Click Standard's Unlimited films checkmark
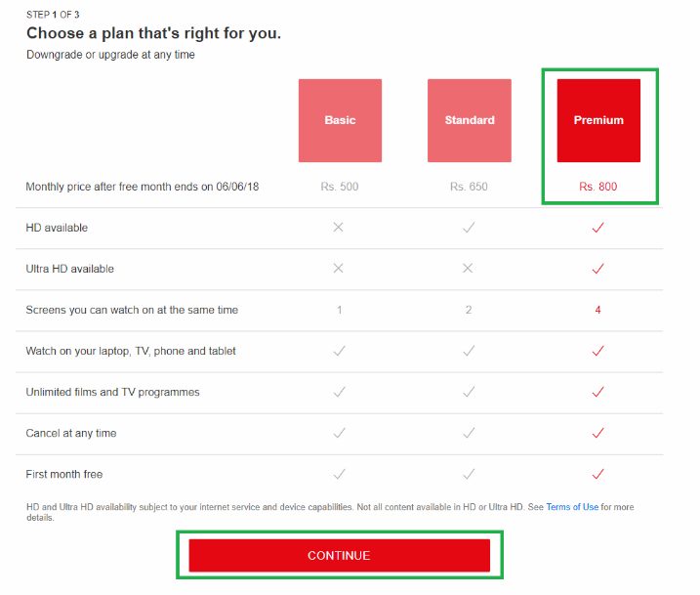Viewport: 700px width, 595px height. [x=469, y=392]
